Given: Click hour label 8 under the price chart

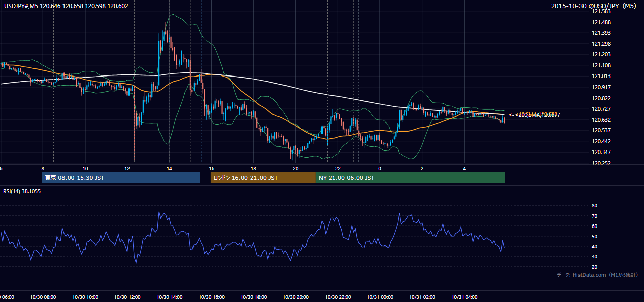Looking at the screenshot, I should click(x=43, y=168).
